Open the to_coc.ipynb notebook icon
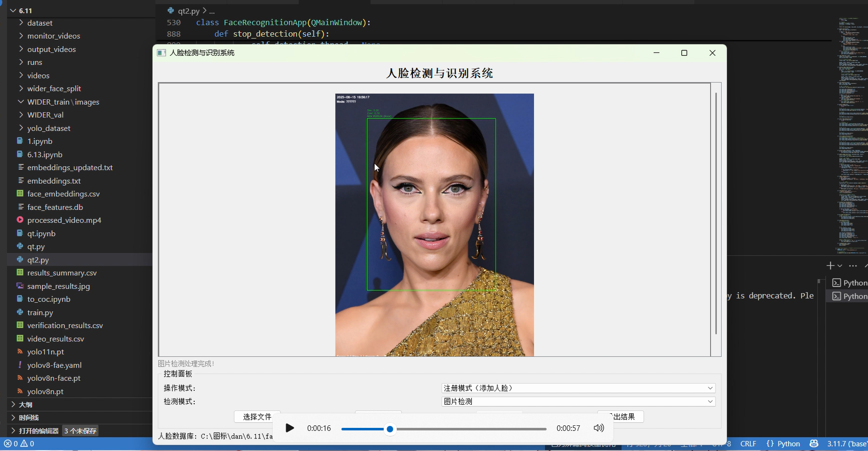Image resolution: width=868 pixels, height=451 pixels. click(20, 299)
